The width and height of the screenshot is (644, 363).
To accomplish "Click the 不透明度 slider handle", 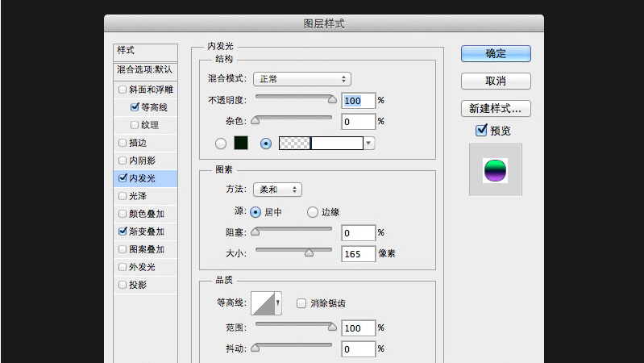I will [x=332, y=99].
